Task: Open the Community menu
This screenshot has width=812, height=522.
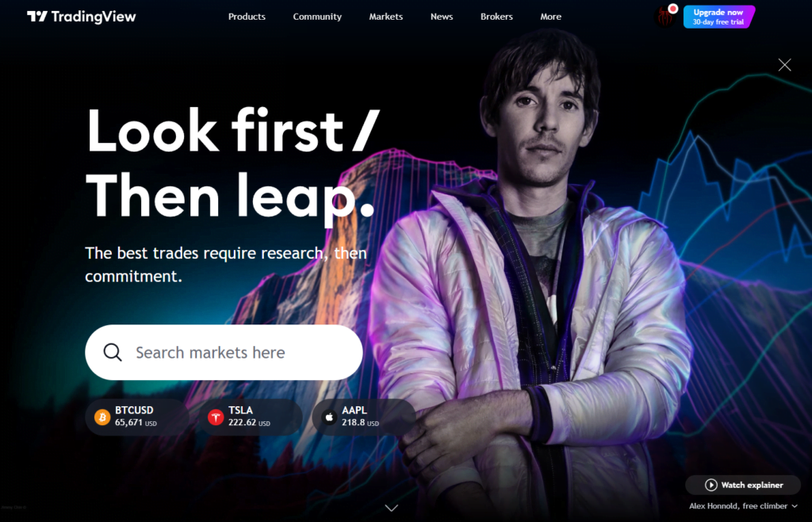Action: pos(317,17)
